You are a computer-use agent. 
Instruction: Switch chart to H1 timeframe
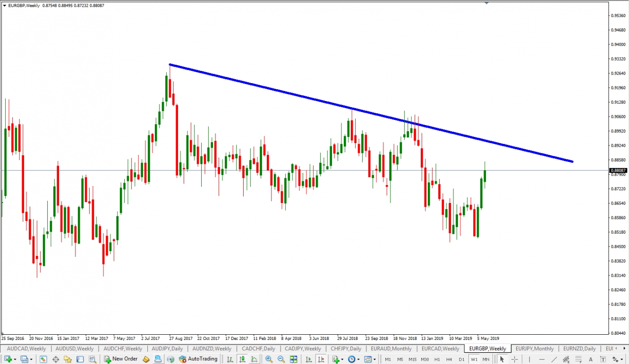click(437, 359)
